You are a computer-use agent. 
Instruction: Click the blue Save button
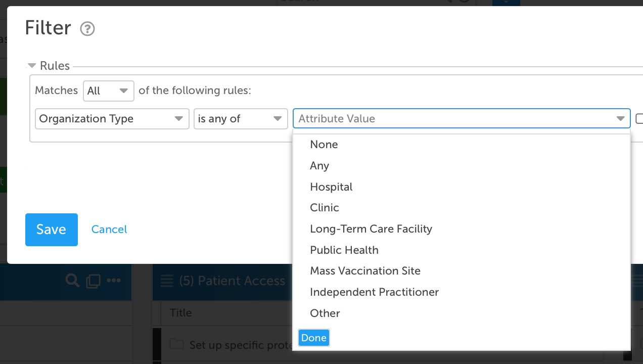pyautogui.click(x=52, y=230)
